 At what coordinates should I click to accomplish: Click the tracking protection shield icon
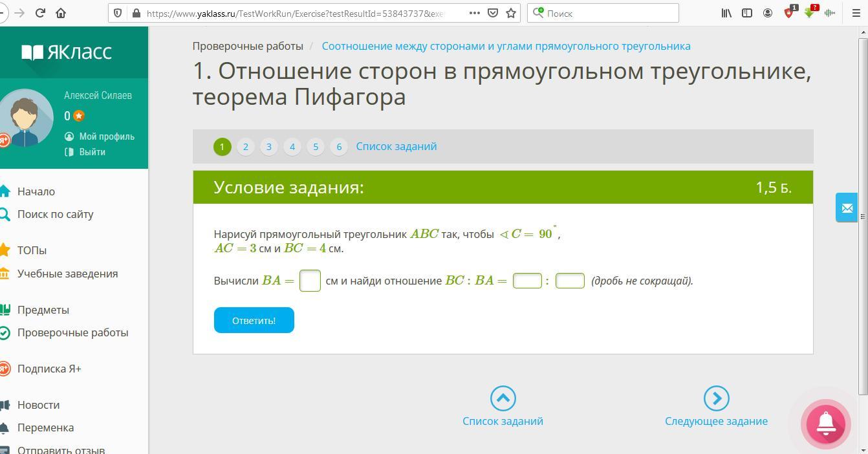(x=118, y=13)
